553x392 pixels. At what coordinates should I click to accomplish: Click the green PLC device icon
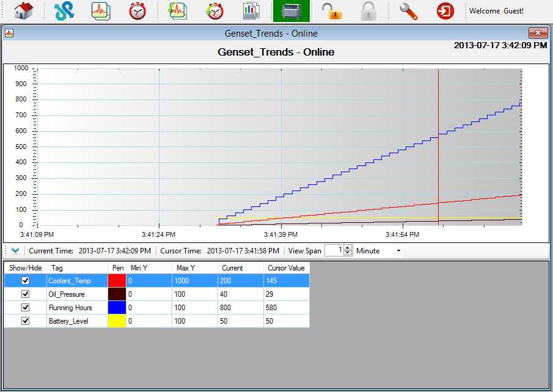(x=291, y=11)
